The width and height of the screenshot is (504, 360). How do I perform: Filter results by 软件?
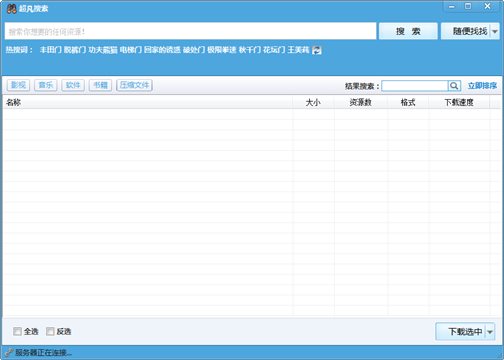point(73,85)
